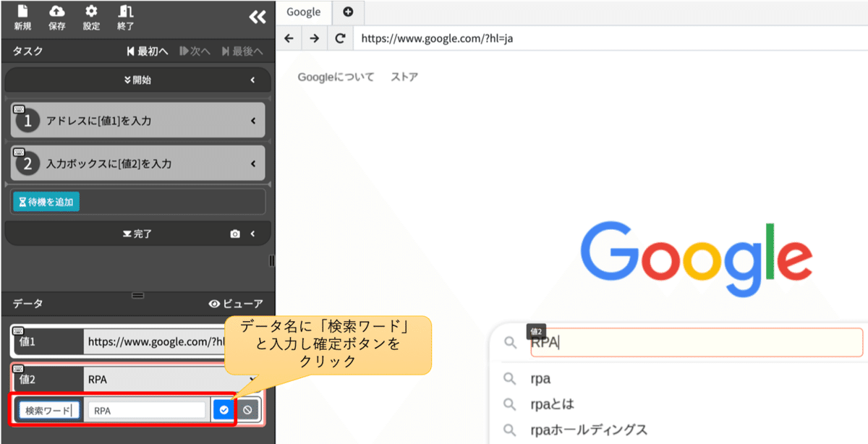Collapse the sidebar with the double-chevron icon

click(257, 16)
